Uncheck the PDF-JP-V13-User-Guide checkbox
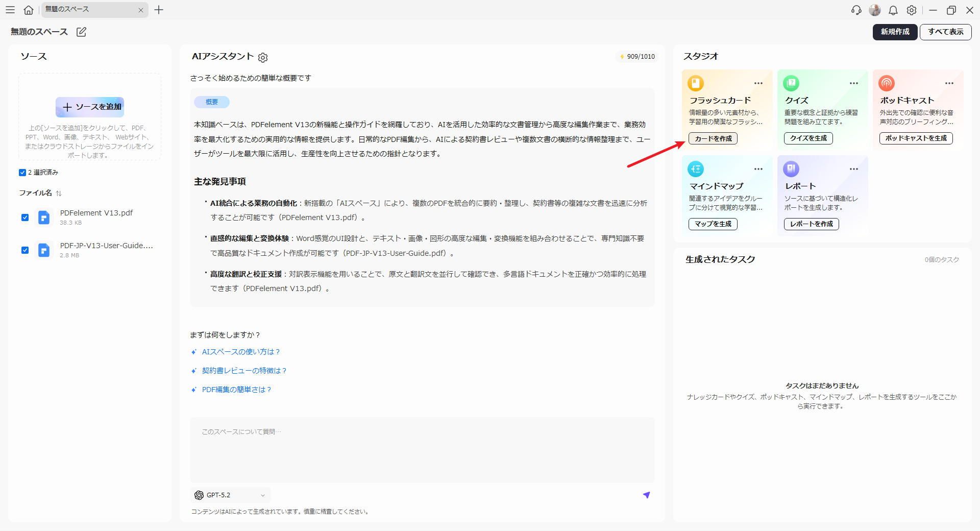The width and height of the screenshot is (980, 531). point(25,250)
